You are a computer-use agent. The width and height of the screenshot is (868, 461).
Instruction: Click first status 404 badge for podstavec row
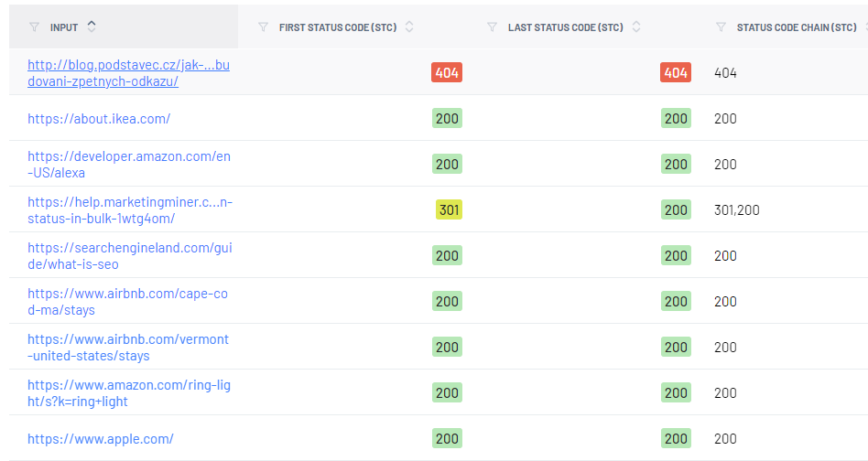[447, 72]
